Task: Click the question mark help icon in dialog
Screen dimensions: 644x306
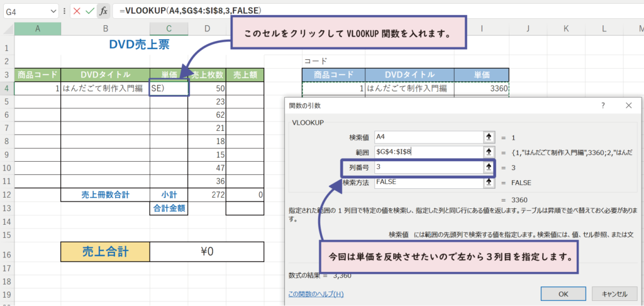Action: point(602,106)
